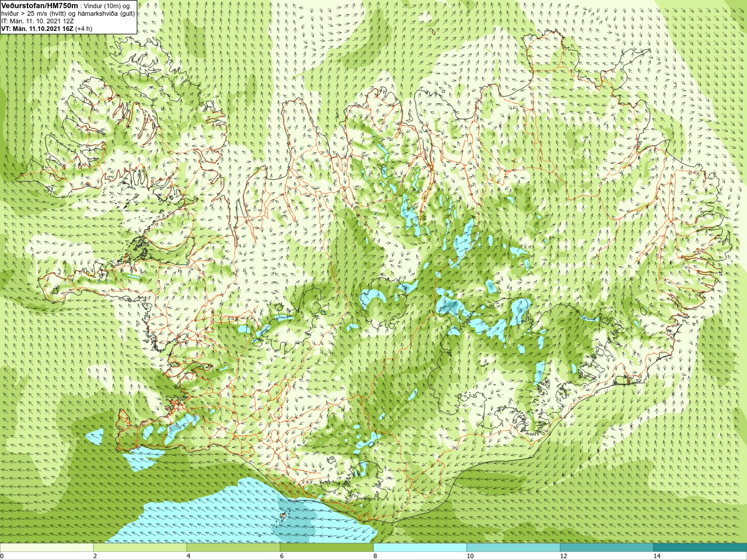Click the dark teal above-14 m/s legend swatch
This screenshot has height=560, width=747.
(700, 548)
